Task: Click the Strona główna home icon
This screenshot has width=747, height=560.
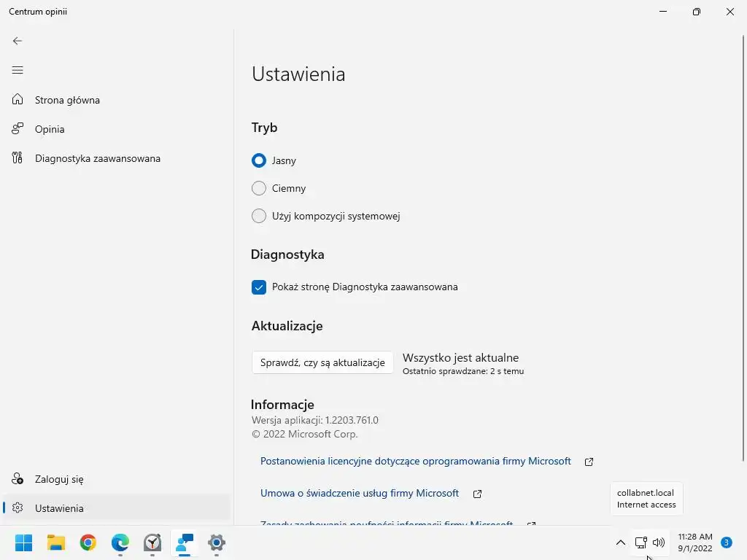Action: tap(18, 99)
